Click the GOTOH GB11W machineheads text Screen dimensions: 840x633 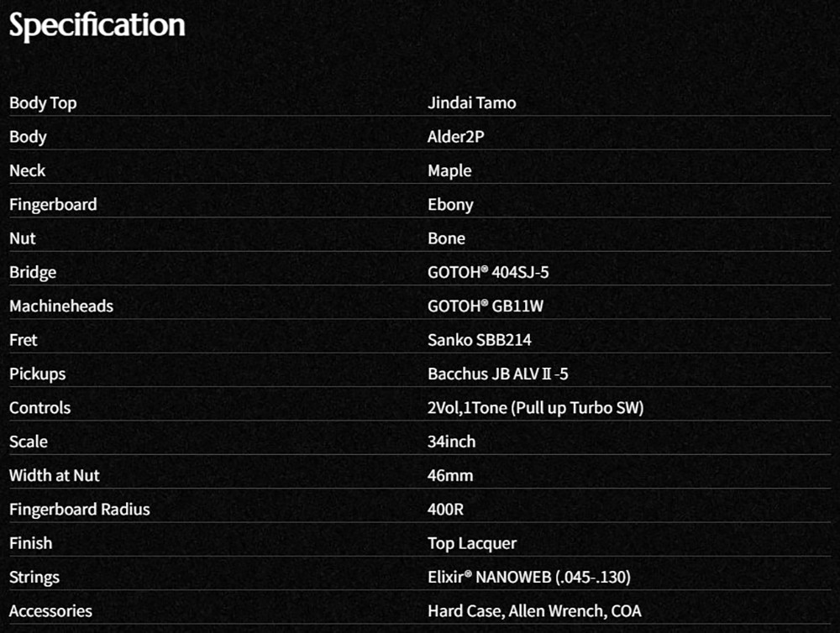[x=486, y=306]
